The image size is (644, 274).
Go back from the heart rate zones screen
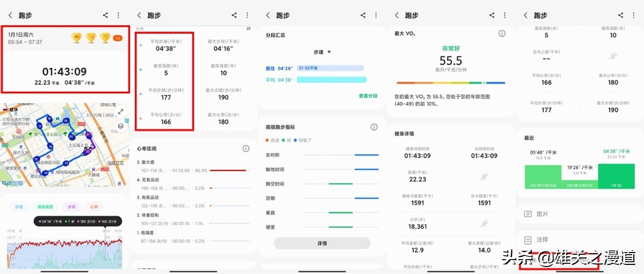coord(140,16)
